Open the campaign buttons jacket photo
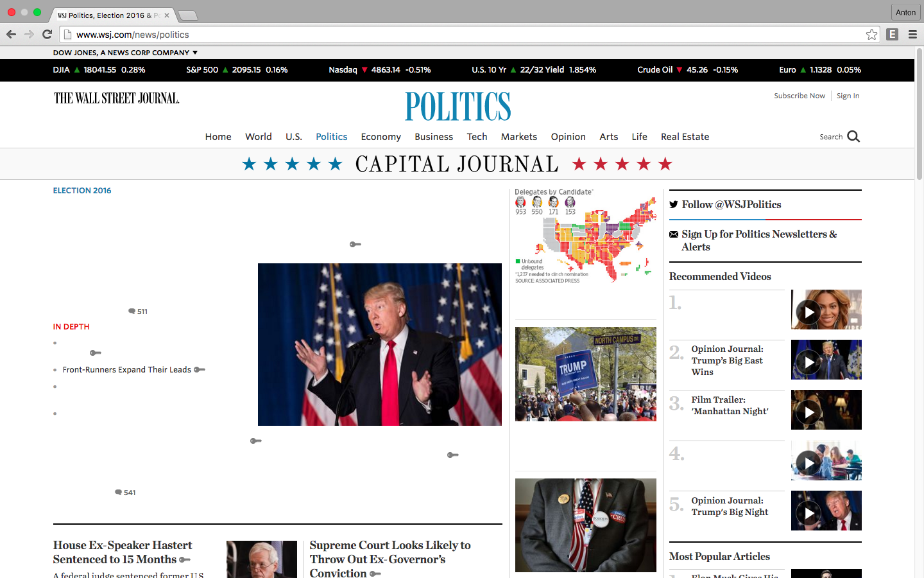 pyautogui.click(x=586, y=525)
